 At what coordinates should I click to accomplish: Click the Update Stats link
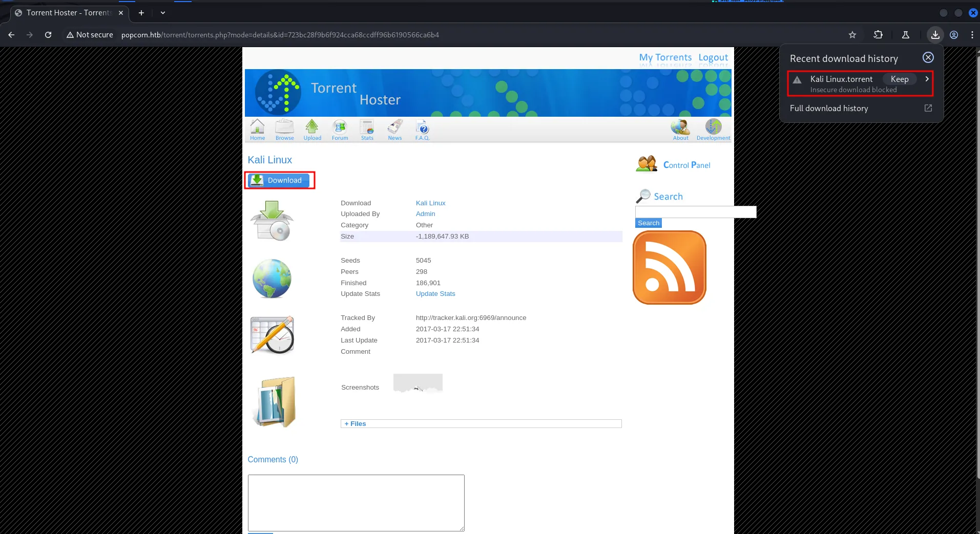435,294
